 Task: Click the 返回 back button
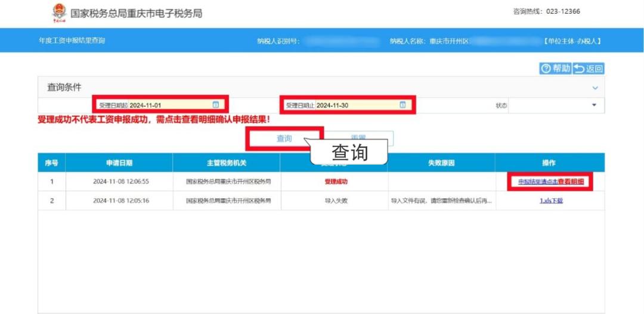coord(589,69)
